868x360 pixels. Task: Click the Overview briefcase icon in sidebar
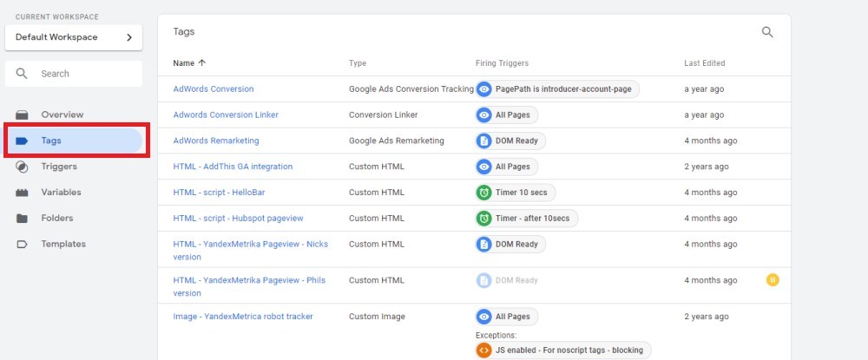click(23, 115)
